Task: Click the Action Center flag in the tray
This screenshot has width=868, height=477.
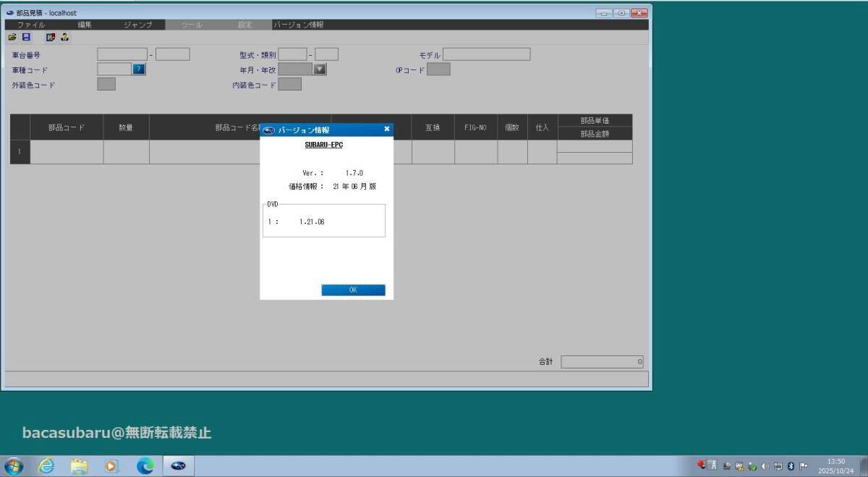Action: (803, 465)
